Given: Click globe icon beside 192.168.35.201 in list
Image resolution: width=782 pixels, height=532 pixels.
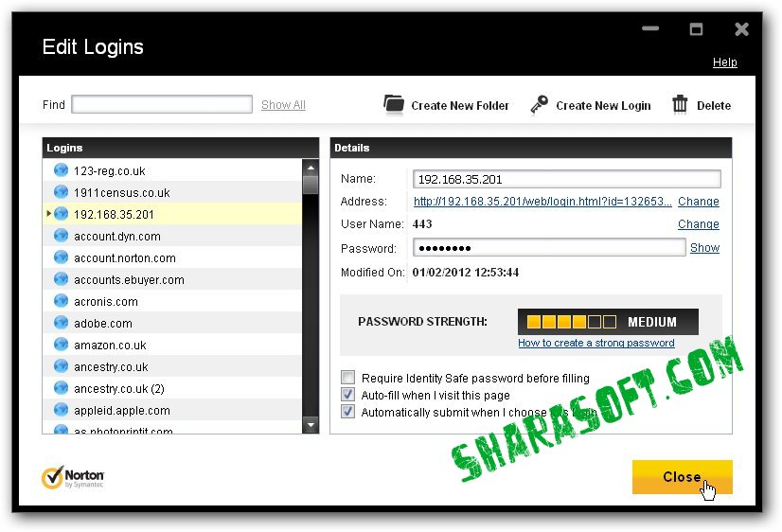Looking at the screenshot, I should coord(61,214).
